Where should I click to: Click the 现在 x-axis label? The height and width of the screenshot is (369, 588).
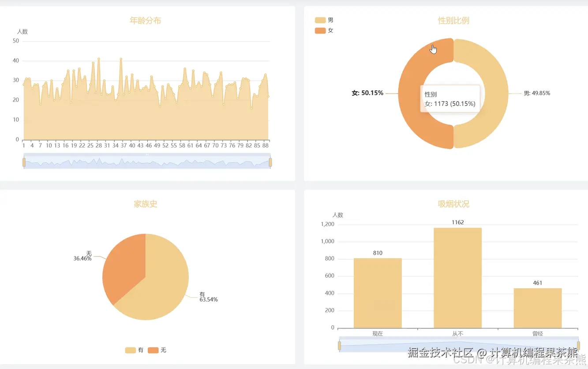click(378, 334)
